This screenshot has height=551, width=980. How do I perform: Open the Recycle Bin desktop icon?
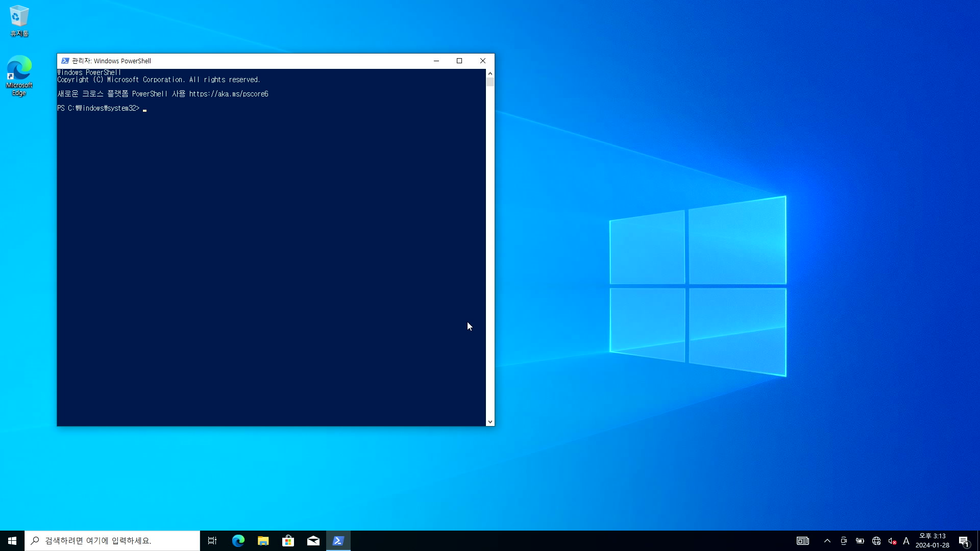[x=19, y=20]
